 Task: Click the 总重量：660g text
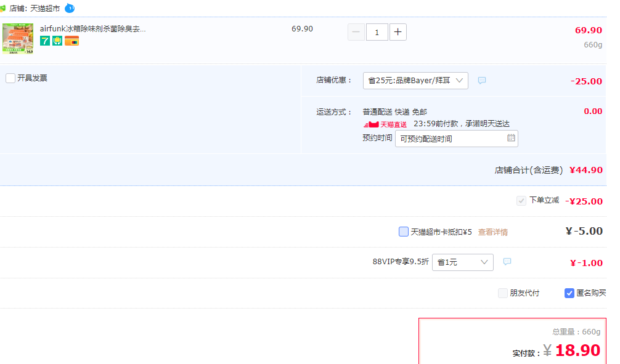tap(576, 331)
